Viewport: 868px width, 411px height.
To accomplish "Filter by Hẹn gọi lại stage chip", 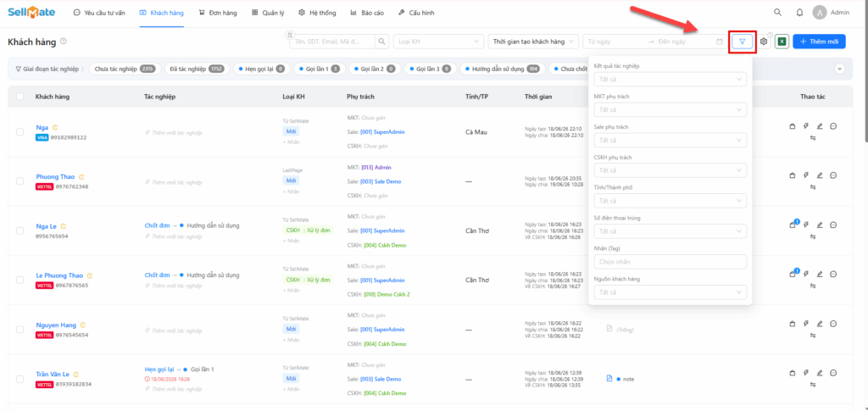I will (261, 69).
